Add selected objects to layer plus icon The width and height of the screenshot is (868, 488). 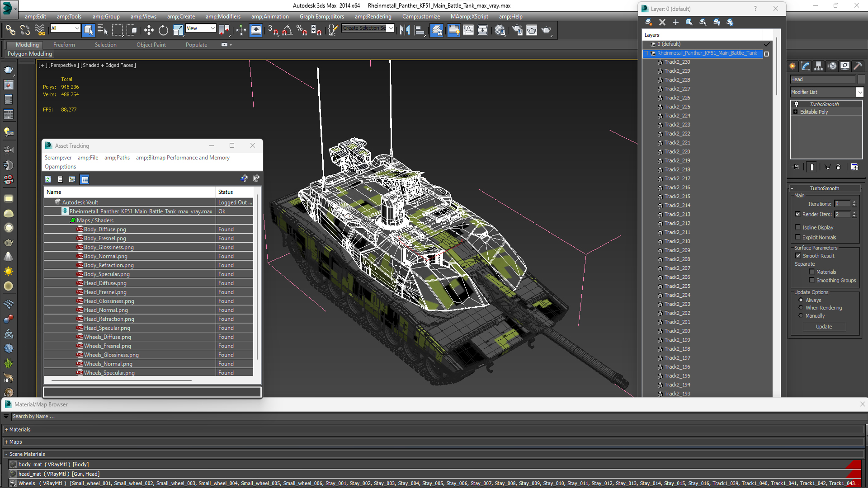675,22
